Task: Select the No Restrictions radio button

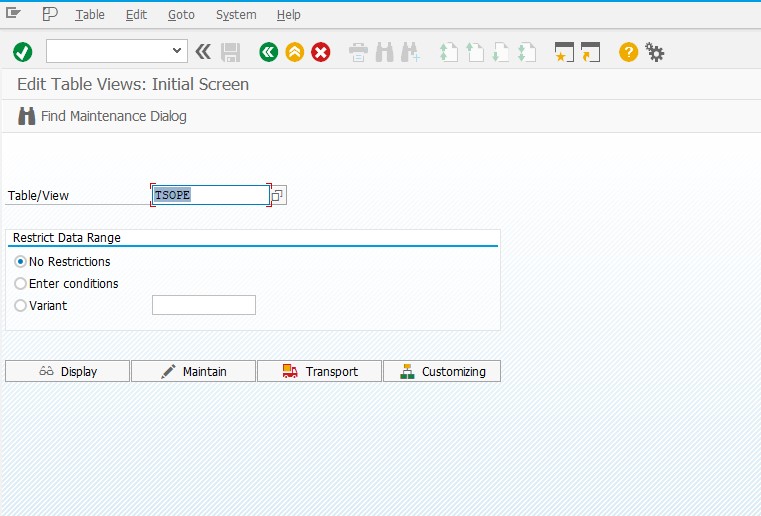Action: (x=20, y=262)
